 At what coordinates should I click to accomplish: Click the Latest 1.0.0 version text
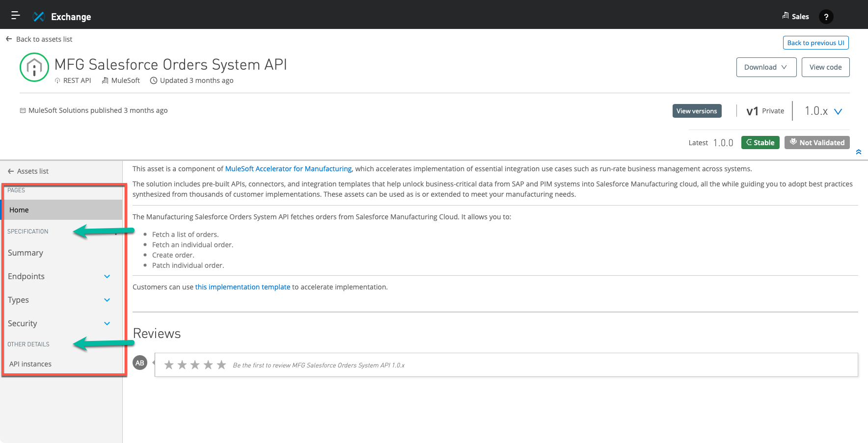[x=710, y=143]
